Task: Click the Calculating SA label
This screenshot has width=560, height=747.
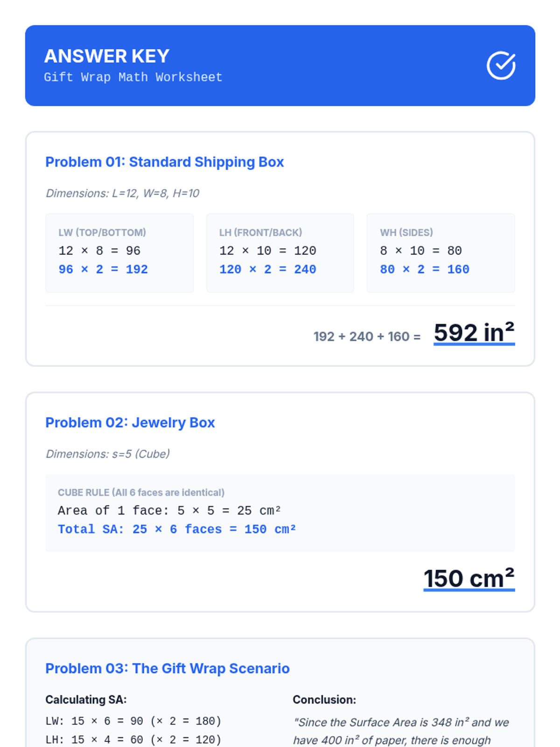Action: 86,700
